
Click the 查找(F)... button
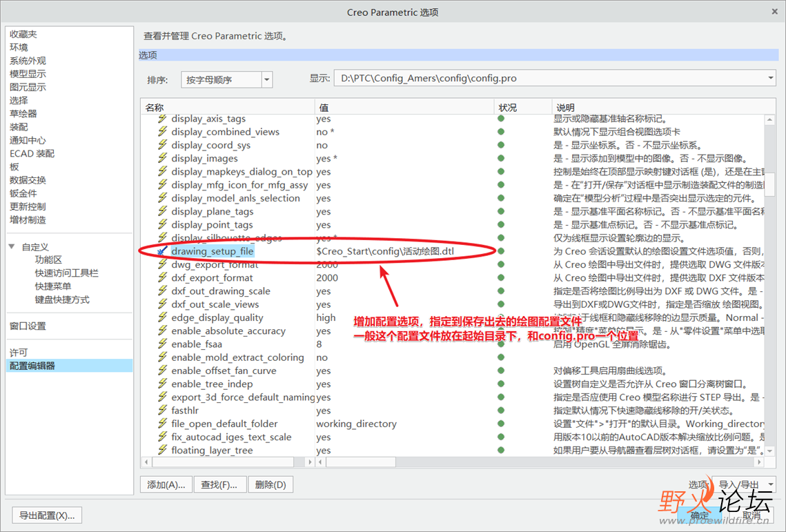tap(219, 485)
